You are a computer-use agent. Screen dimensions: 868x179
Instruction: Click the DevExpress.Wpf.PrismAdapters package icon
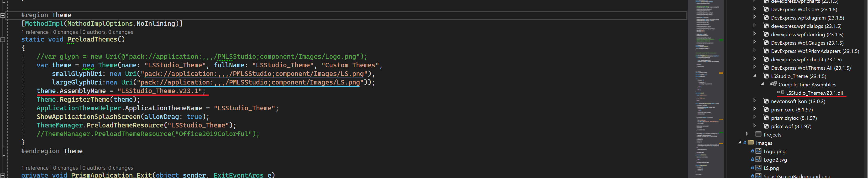click(766, 51)
